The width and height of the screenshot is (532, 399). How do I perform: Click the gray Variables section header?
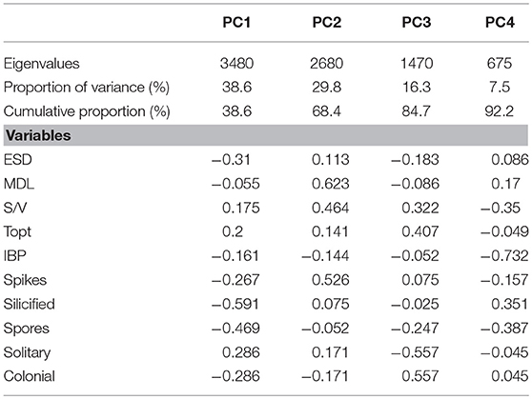[266, 135]
